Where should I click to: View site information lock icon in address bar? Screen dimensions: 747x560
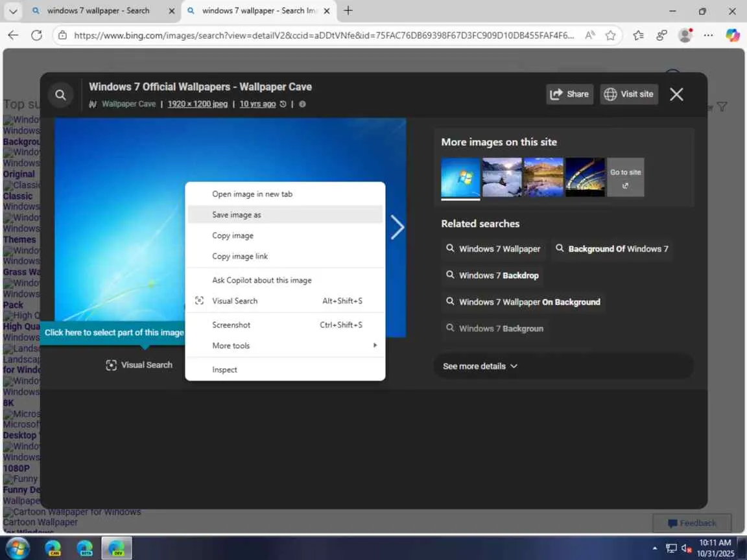click(62, 35)
